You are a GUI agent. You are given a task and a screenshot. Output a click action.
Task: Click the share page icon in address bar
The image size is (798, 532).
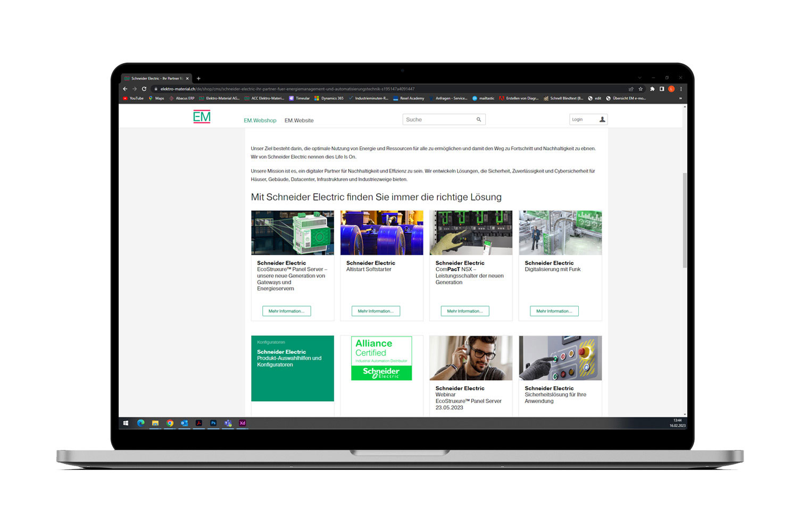point(631,89)
